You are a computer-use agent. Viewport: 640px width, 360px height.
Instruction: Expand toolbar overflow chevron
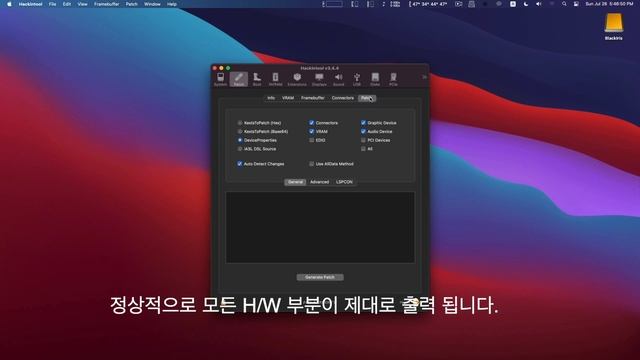[x=424, y=77]
